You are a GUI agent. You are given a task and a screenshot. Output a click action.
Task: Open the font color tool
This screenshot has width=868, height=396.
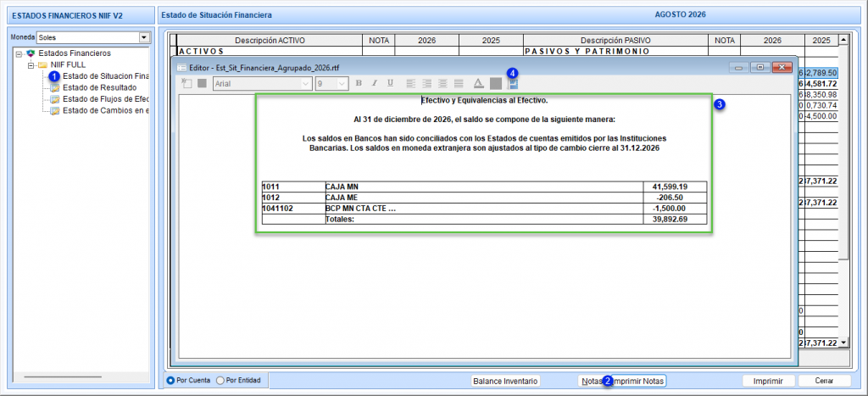click(x=480, y=84)
